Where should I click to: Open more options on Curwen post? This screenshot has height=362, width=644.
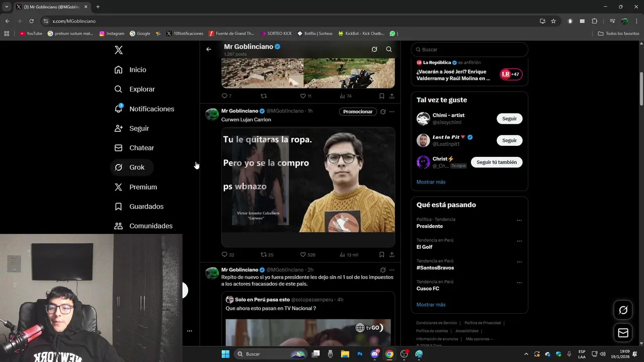tap(392, 112)
